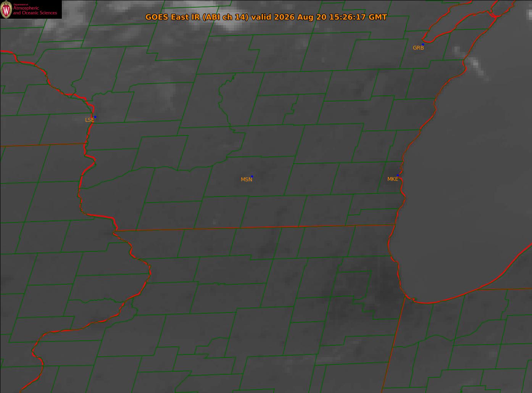
Task: Click the blue dot marking MSN
Action: pyautogui.click(x=252, y=176)
